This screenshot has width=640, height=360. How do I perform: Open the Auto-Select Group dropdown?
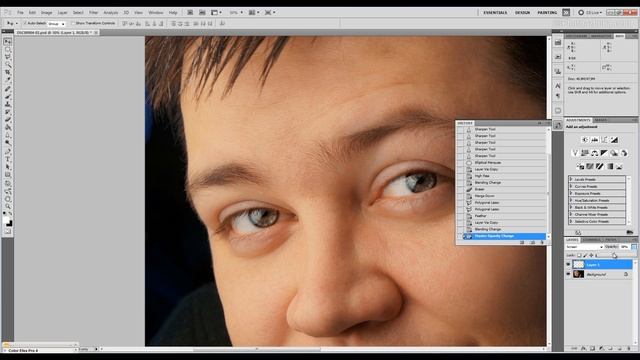pos(56,24)
